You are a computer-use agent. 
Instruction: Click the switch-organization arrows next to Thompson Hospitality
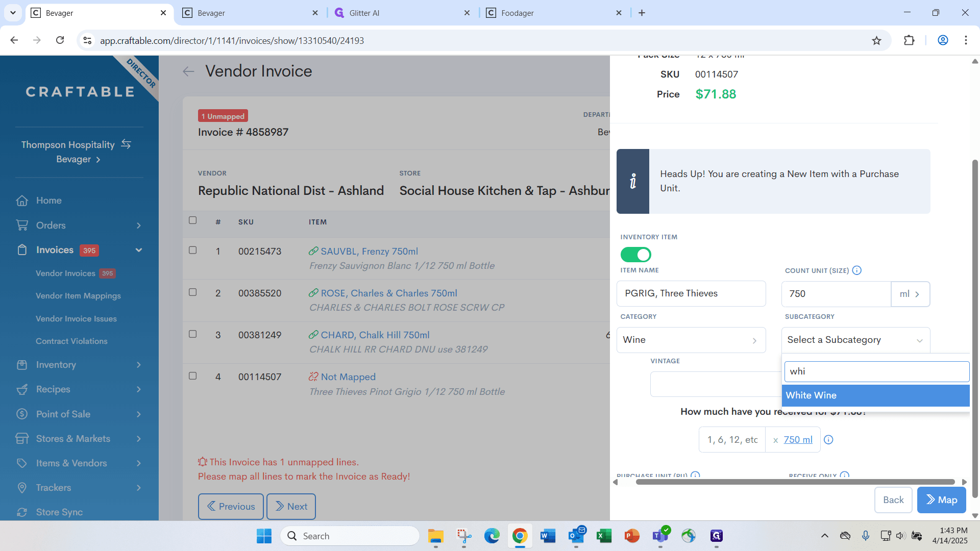[126, 144]
